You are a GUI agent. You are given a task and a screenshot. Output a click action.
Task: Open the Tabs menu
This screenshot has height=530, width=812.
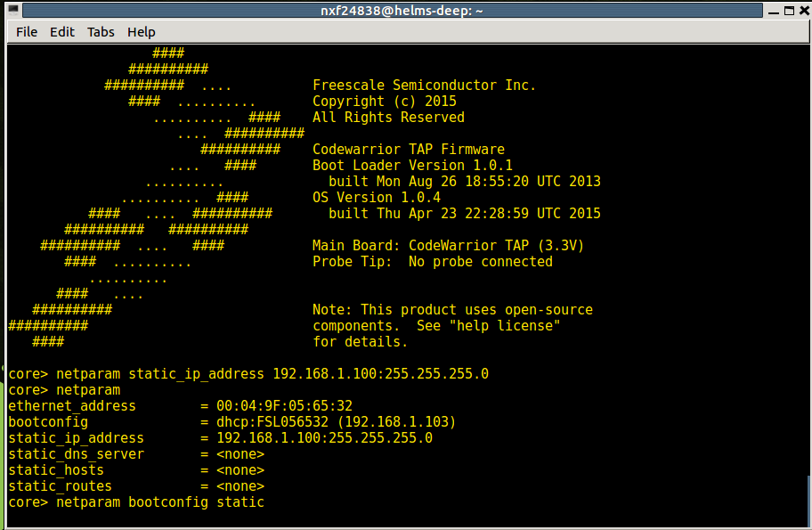101,32
